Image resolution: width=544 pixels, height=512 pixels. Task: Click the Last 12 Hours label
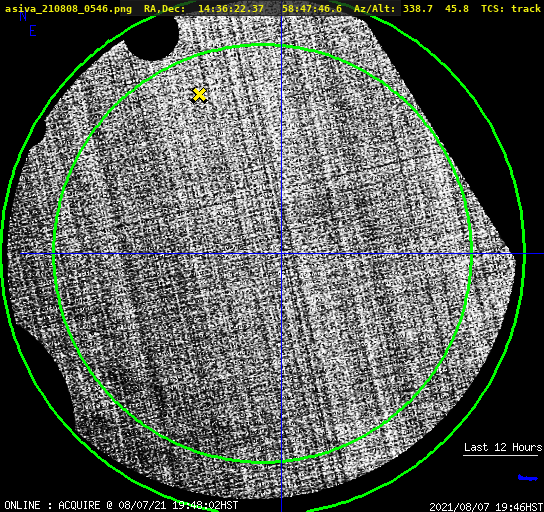(503, 447)
